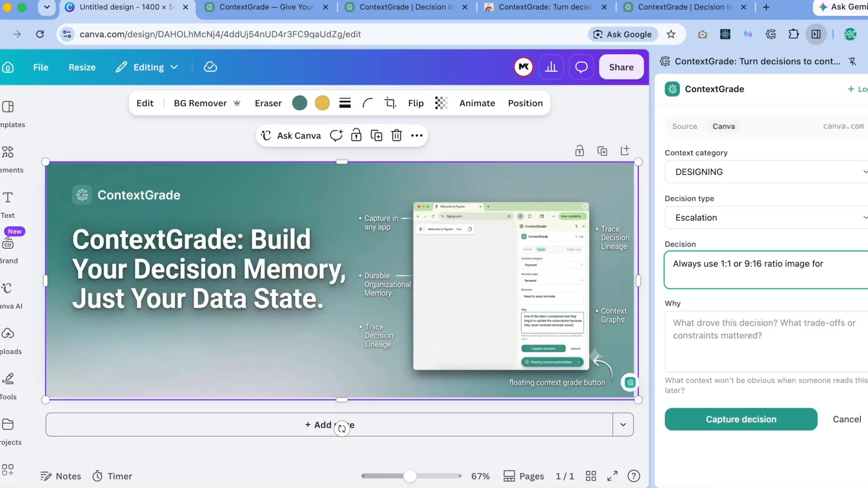Open the Decision type Escalation dropdown

click(x=766, y=217)
